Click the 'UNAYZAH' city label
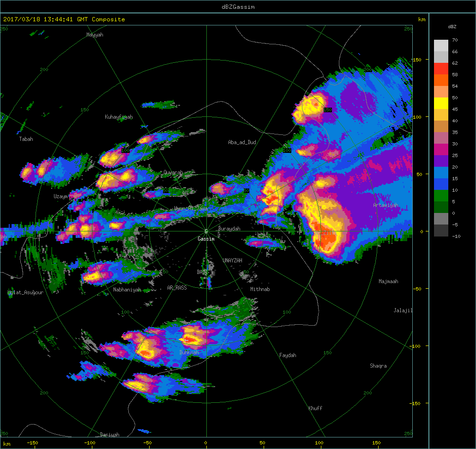This screenshot has width=476, height=449. coord(233,261)
